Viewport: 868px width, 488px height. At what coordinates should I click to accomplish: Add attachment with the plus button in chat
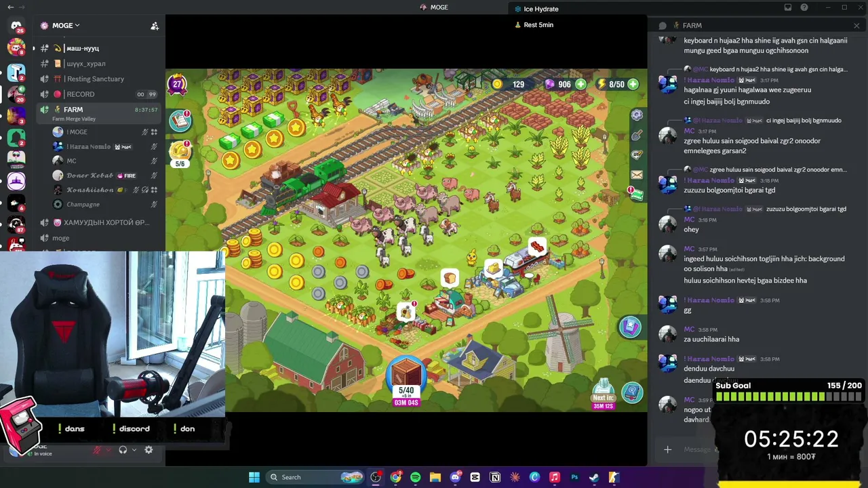667,449
